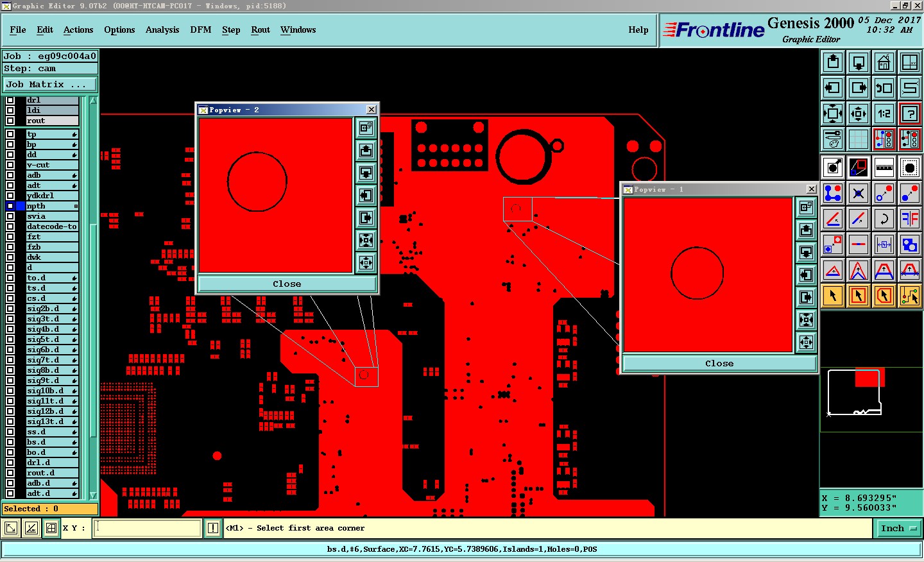Toggle the rout layer checkbox
924x562 pixels.
pos(10,121)
